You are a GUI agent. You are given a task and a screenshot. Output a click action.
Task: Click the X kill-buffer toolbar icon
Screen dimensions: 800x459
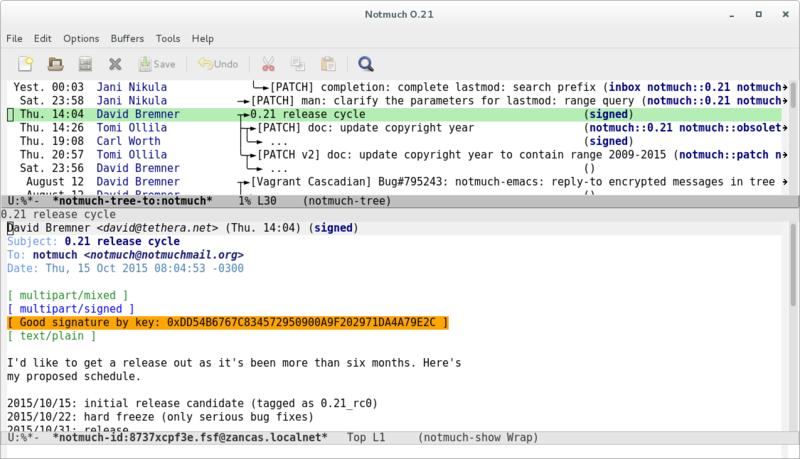point(115,64)
